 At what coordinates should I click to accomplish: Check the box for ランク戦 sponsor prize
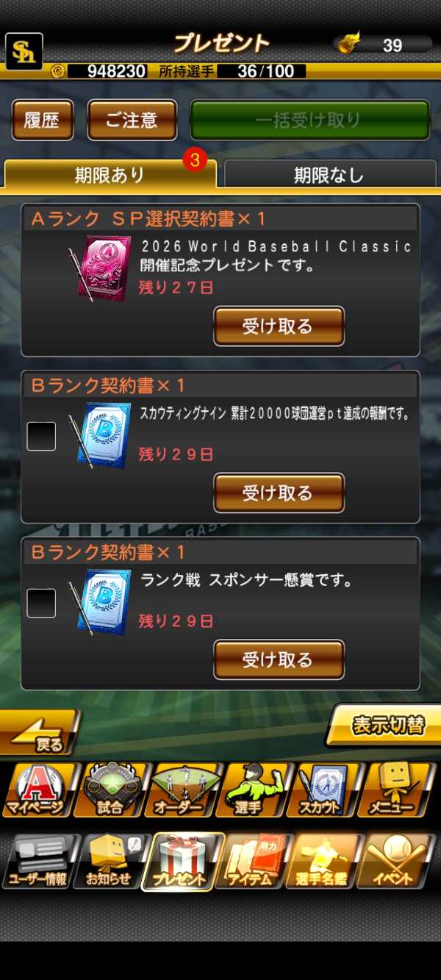pyautogui.click(x=41, y=603)
